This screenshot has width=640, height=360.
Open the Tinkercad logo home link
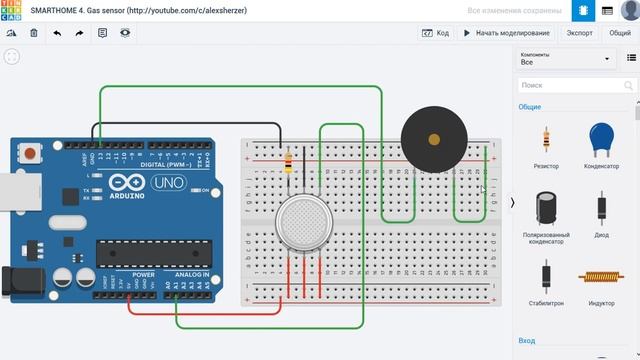11,10
